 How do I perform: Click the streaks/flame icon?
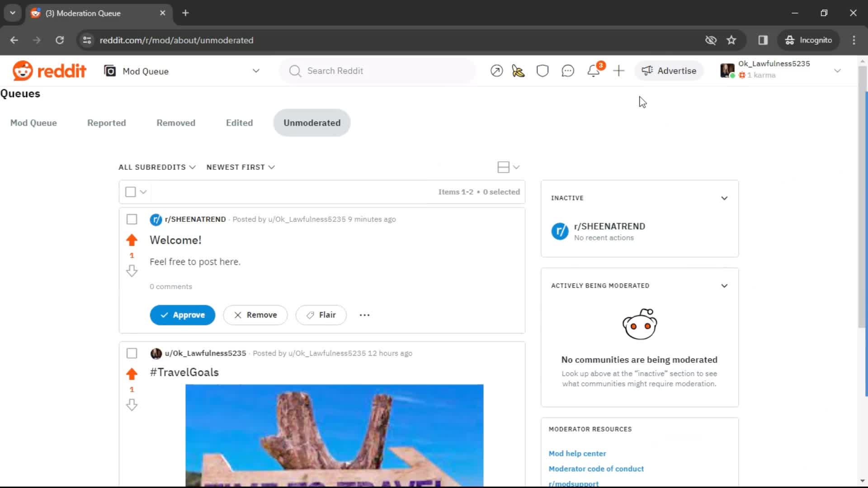click(x=518, y=71)
